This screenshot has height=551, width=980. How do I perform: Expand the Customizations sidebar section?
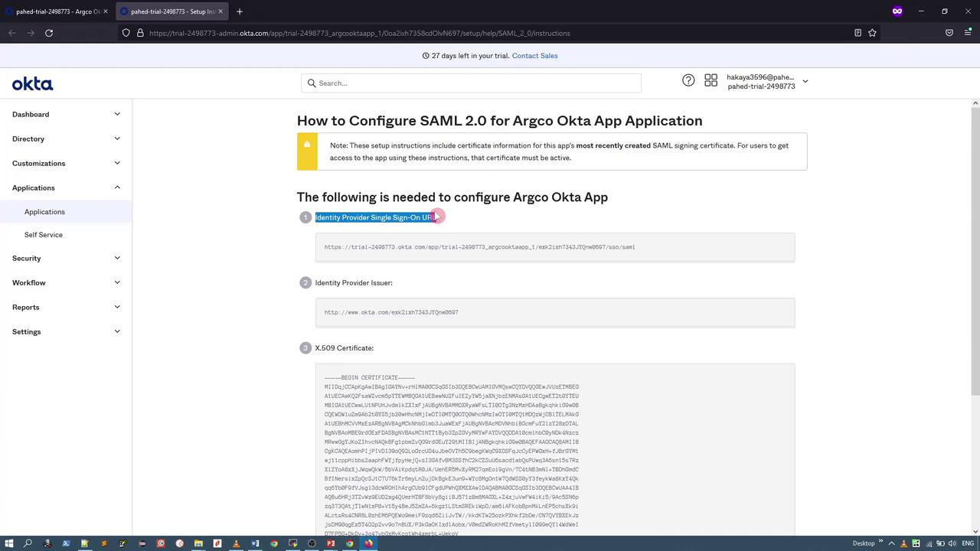click(66, 163)
